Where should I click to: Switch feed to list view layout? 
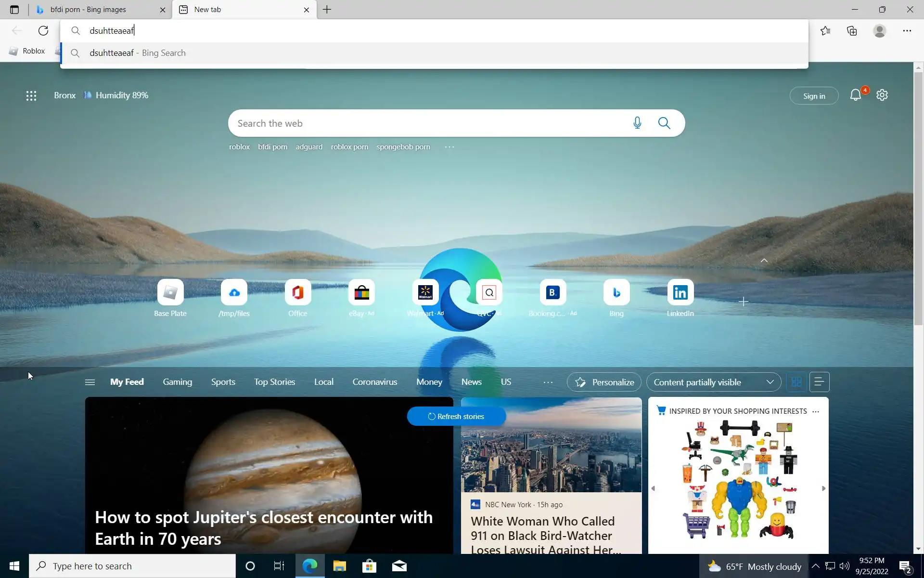click(819, 382)
